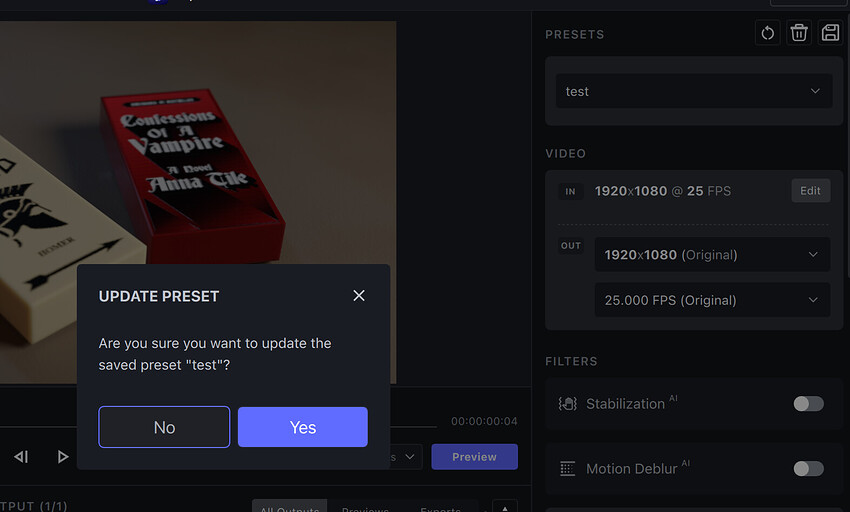850x512 pixels.
Task: Step back one frame in the player
Action: point(21,457)
